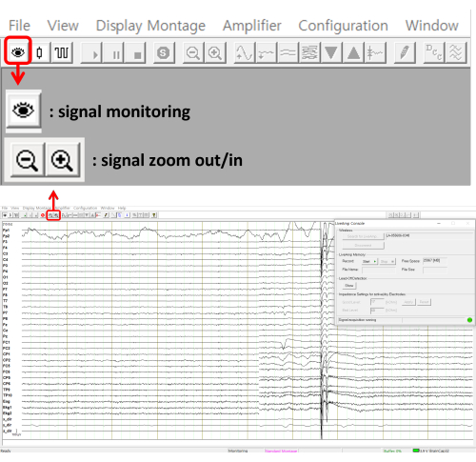
Task: Click Search for LiveAmp button in console
Action: tap(363, 236)
